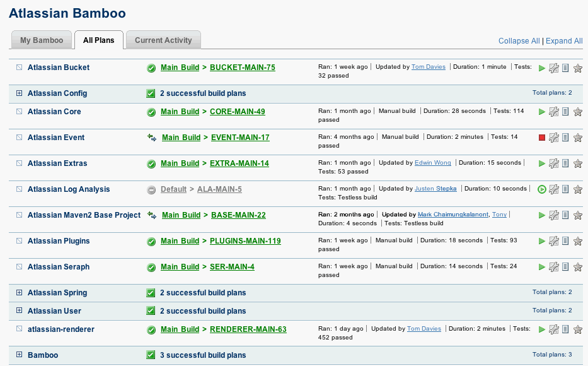Click the Atlassian Event row toggle icon
588x366 pixels.
(x=19, y=138)
